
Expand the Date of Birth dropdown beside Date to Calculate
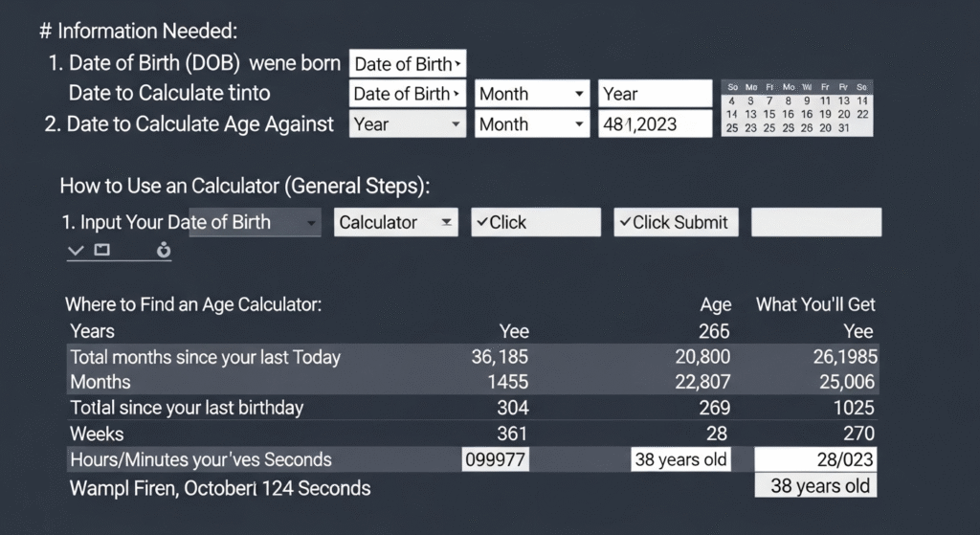(407, 94)
